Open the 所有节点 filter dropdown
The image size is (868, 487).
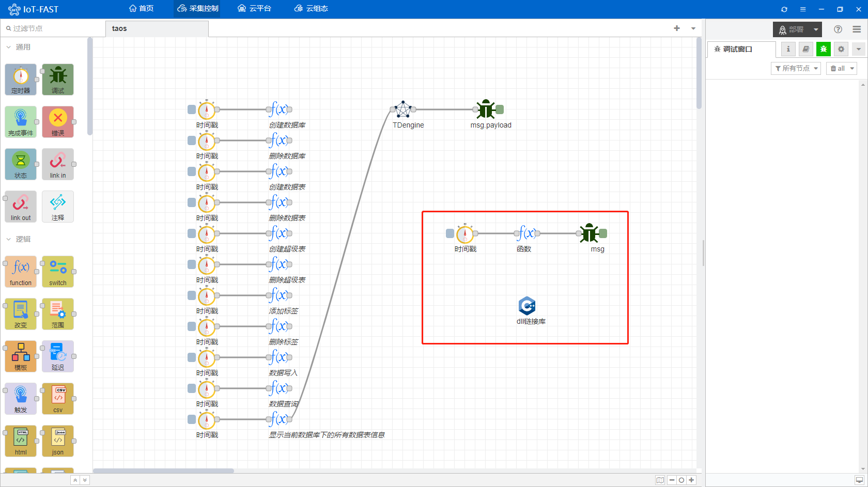click(x=796, y=68)
